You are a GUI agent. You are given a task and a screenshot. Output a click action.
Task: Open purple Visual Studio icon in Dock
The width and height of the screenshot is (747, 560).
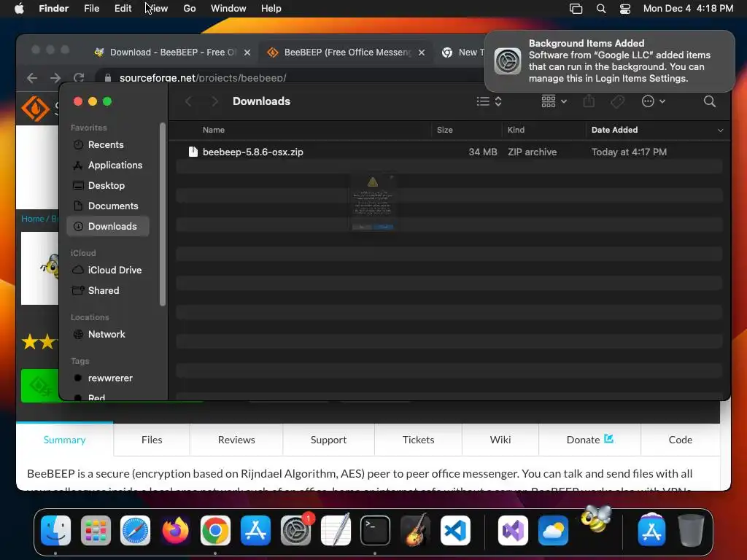[513, 530]
